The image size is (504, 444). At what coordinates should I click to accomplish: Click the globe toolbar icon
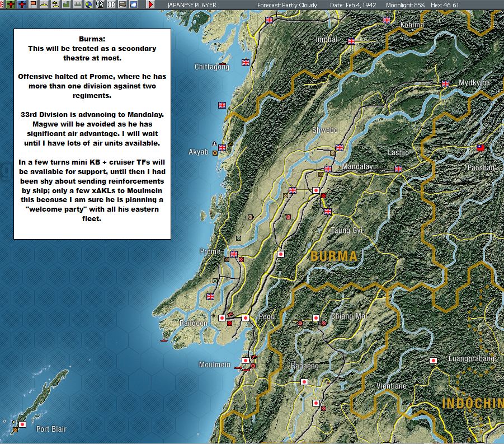[x=89, y=4]
